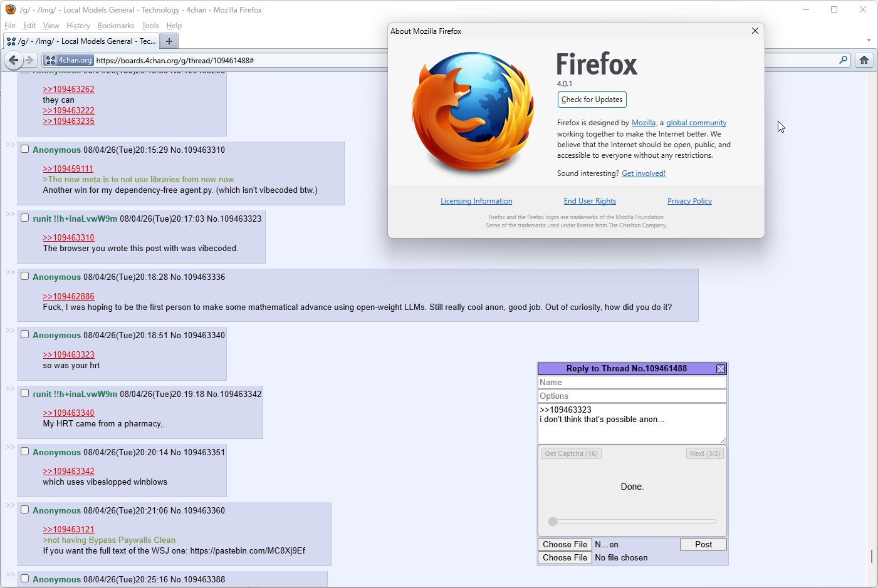This screenshot has width=878, height=588.
Task: Open the list-all-tabs dropdown arrow
Action: coord(869,40)
